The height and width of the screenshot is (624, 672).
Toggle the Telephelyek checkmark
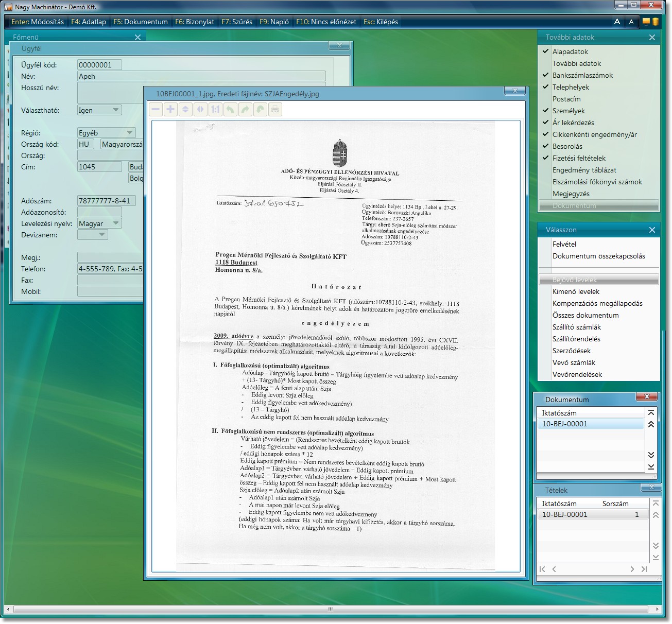(546, 87)
